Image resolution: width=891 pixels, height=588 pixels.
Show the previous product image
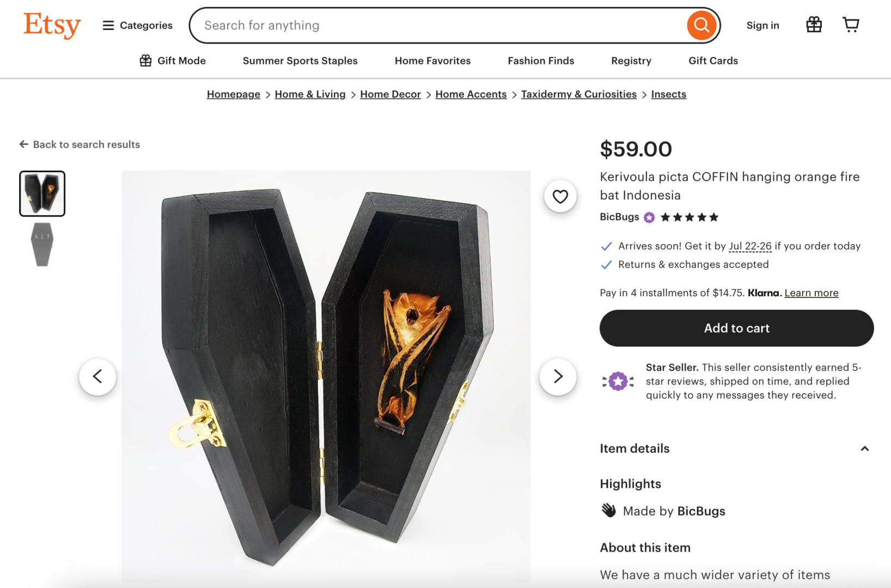coord(97,376)
